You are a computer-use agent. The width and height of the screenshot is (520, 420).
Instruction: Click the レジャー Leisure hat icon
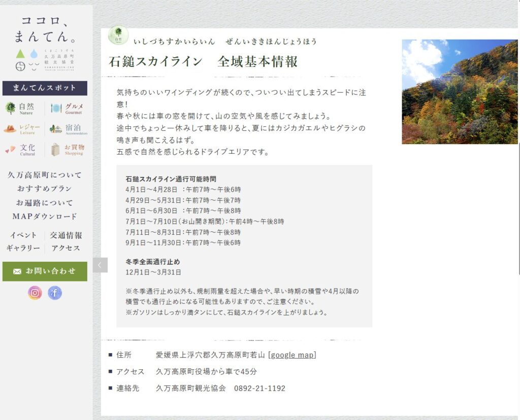click(x=10, y=129)
